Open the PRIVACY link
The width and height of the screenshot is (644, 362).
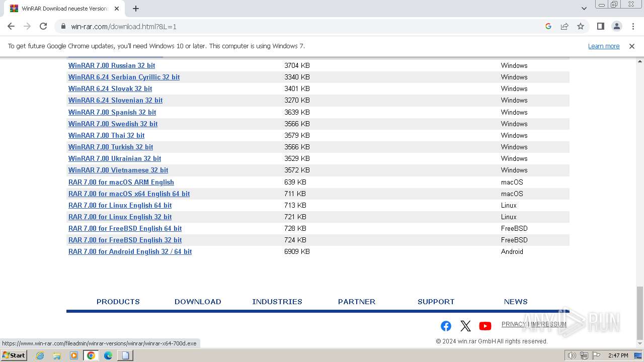(514, 324)
